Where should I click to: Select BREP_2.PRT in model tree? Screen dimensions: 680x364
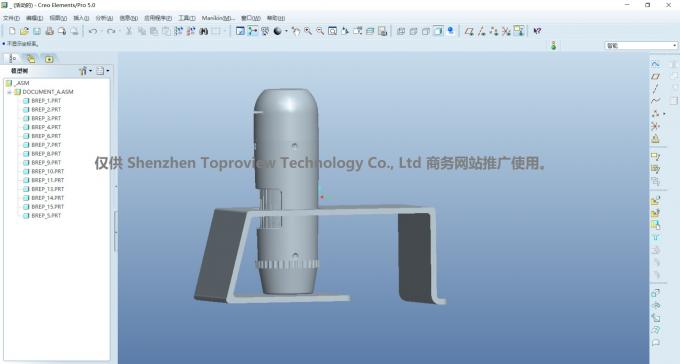[42, 109]
